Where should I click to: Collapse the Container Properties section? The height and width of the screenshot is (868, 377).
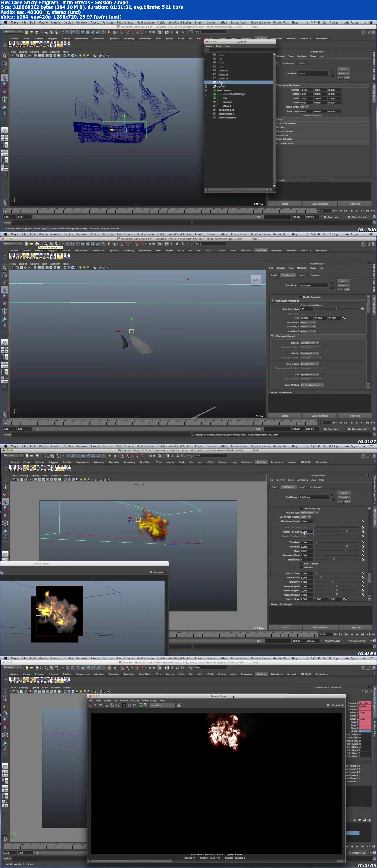click(273, 301)
